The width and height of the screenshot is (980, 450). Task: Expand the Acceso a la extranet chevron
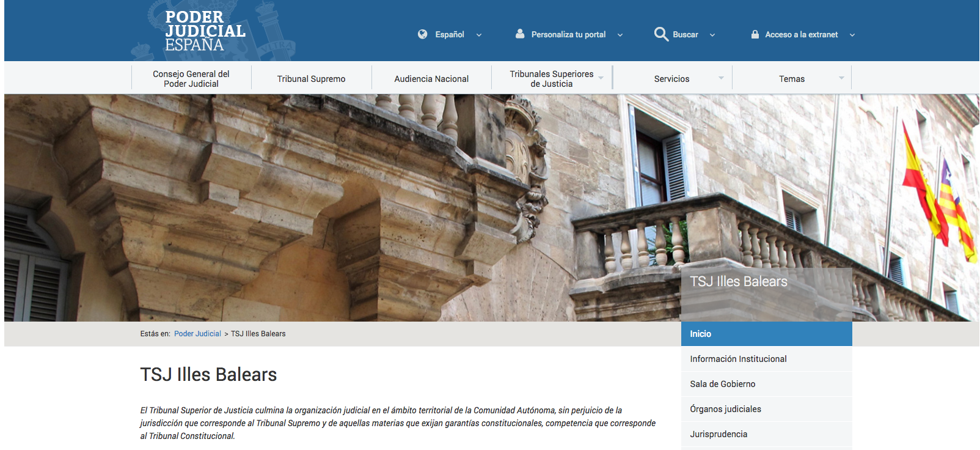click(852, 35)
